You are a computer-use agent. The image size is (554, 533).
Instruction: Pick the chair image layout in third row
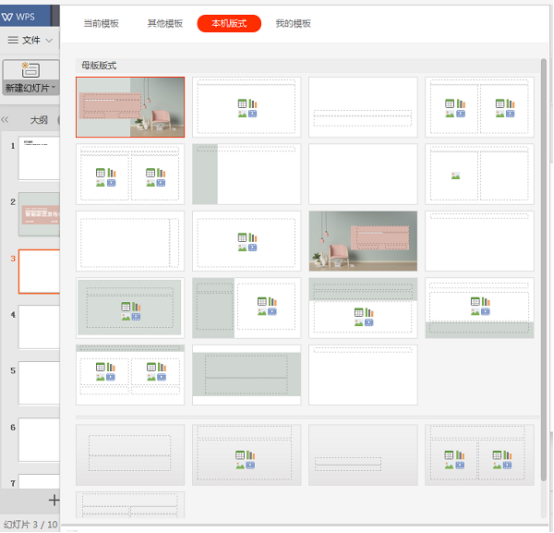pos(363,241)
